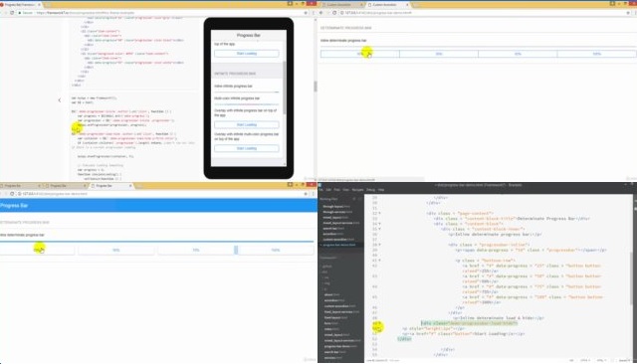
Task: Click reload icon in top-left browser window
Action: (x=12, y=13)
